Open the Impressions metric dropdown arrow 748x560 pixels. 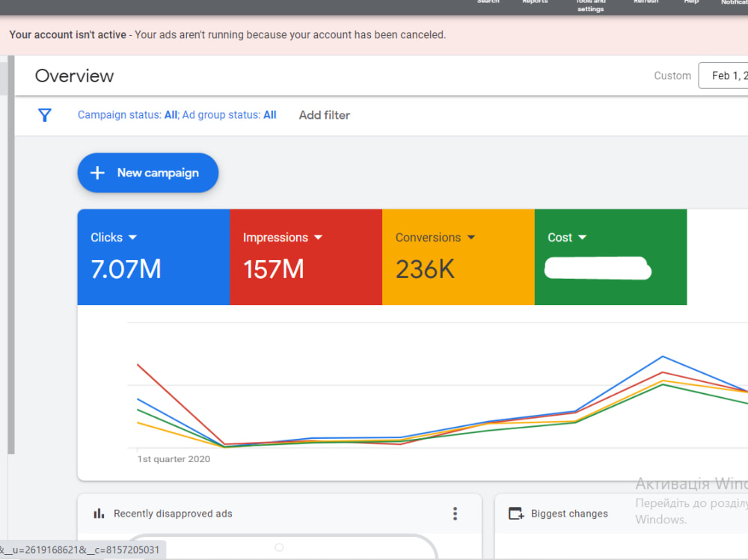[318, 237]
